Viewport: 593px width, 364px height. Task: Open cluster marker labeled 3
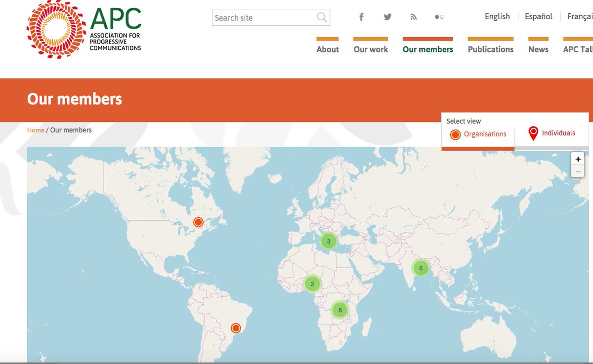329,241
